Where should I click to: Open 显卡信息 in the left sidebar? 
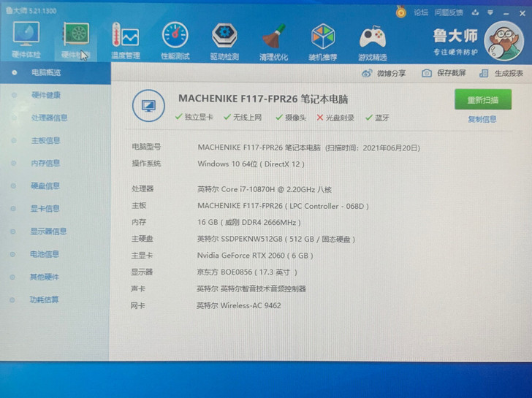point(45,209)
